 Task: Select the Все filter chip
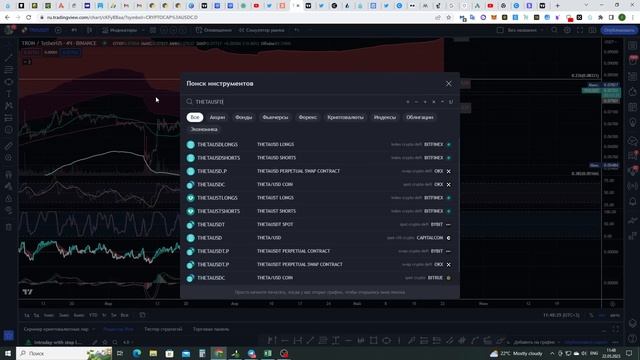pyautogui.click(x=195, y=117)
